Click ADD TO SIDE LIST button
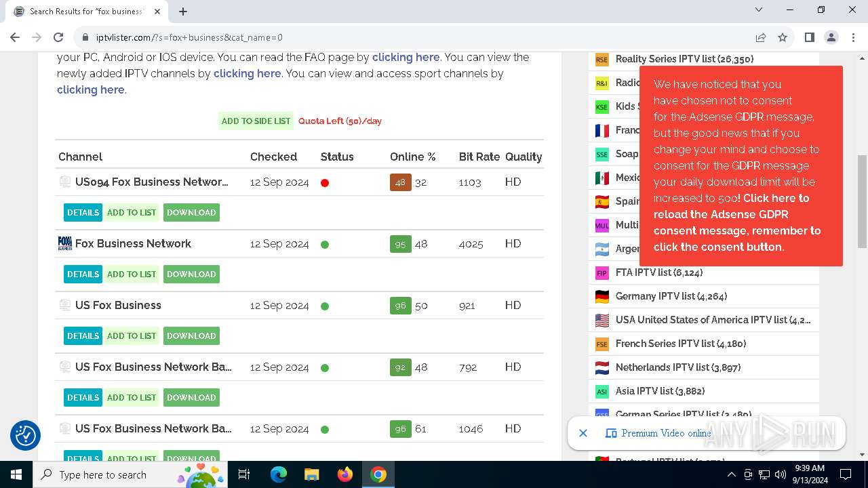Screen dimensions: 868x488 pos(256,121)
